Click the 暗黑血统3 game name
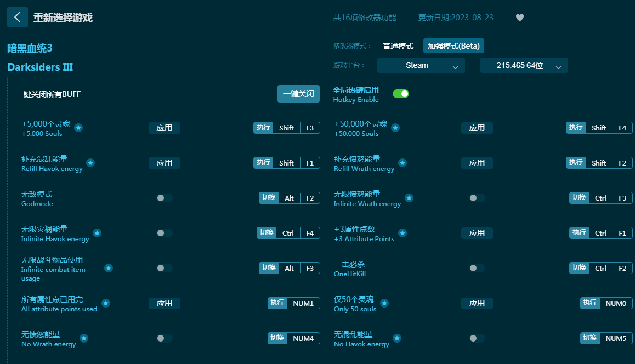Screen dimensions: 635x364 [30, 49]
